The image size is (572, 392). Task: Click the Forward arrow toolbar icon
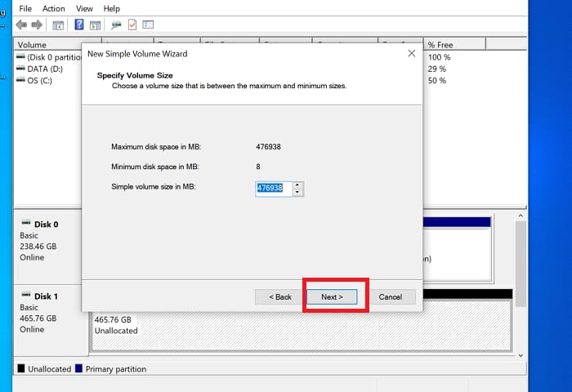37,25
